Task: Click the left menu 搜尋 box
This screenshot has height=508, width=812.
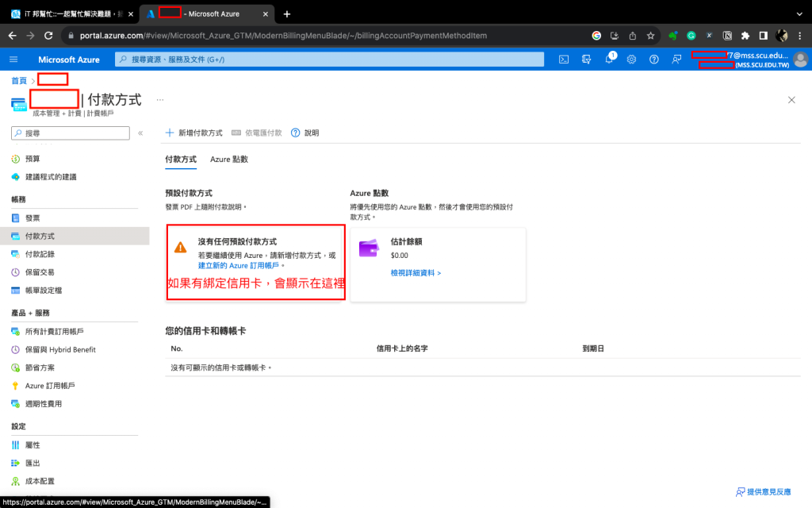Action: 71,133
